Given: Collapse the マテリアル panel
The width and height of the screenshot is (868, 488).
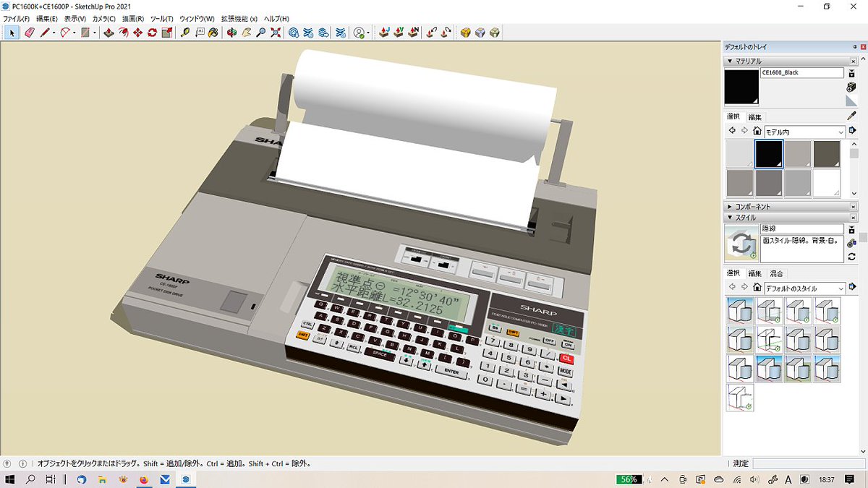Looking at the screenshot, I should pyautogui.click(x=730, y=61).
